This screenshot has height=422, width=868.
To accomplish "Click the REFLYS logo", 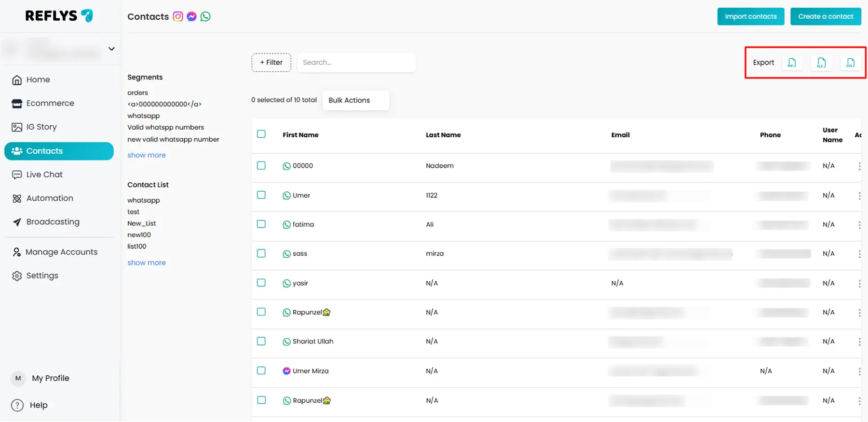I will click(59, 16).
